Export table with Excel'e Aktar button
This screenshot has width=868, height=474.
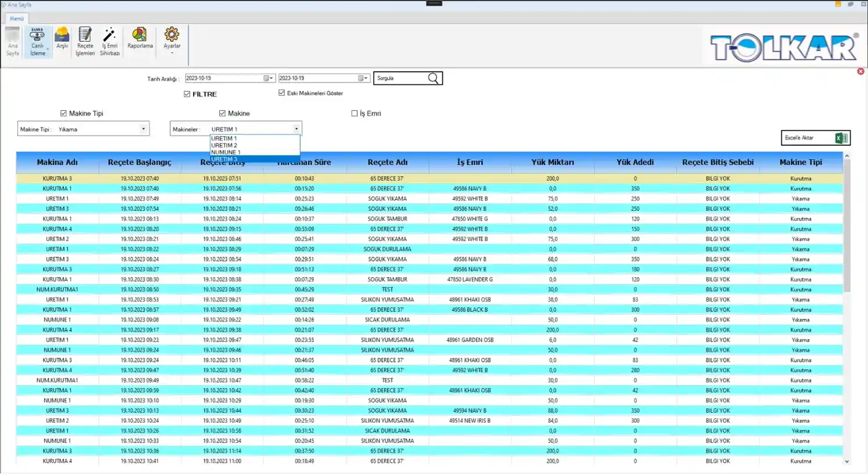pyautogui.click(x=815, y=138)
